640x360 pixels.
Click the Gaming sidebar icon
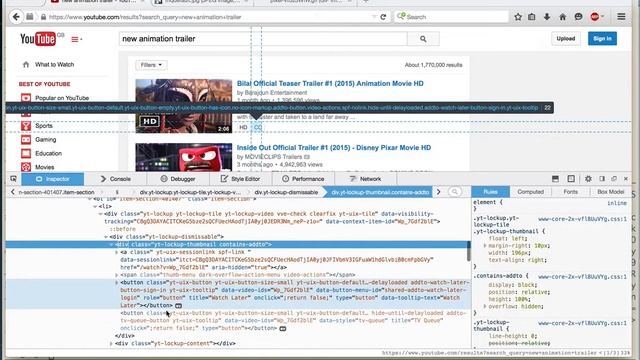click(26, 140)
